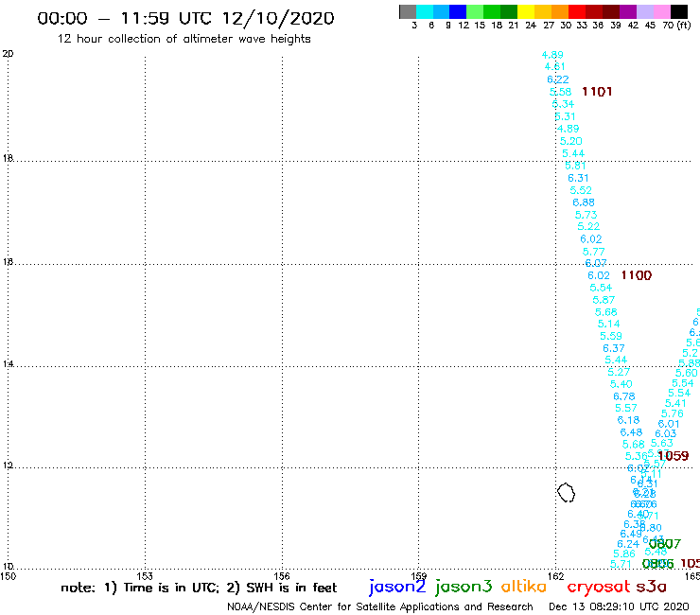Click the 14 latitude axis label
The image size is (700, 615).
(x=8, y=364)
